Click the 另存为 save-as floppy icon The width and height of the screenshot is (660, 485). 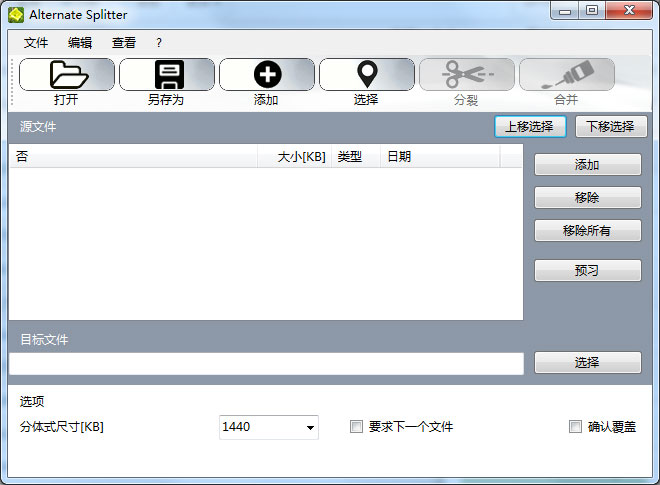167,75
